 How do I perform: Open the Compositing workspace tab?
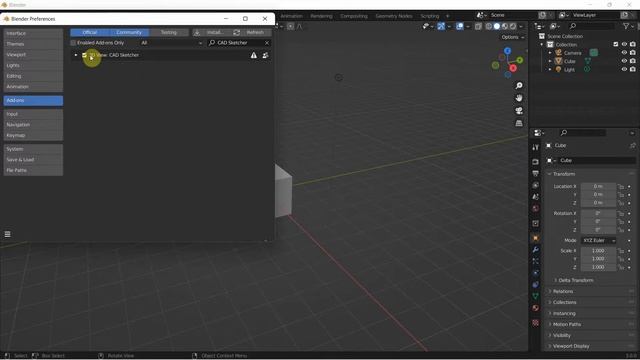click(x=354, y=16)
